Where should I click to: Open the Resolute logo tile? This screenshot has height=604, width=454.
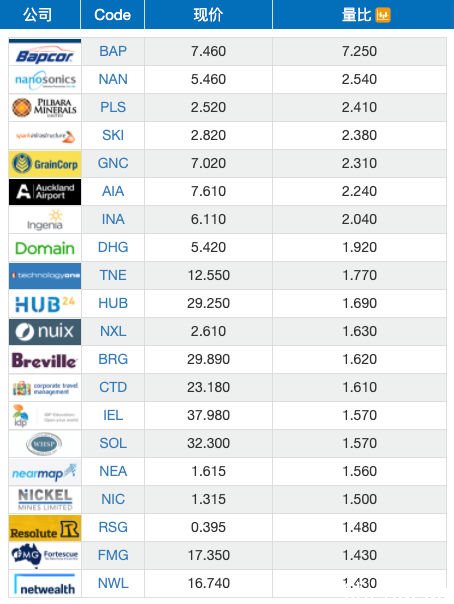click(x=45, y=528)
